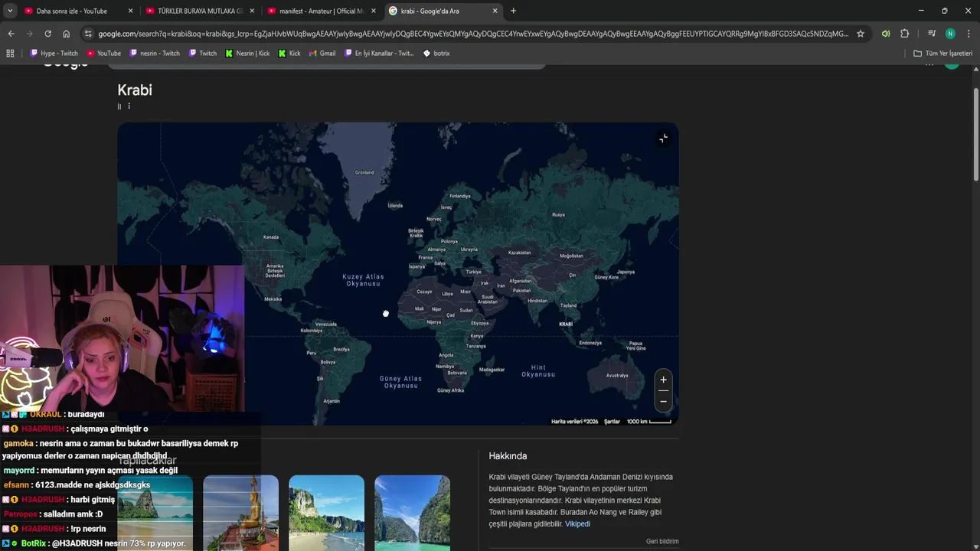Viewport: 980px width, 551px height.
Task: Click KRABİ label on the map
Action: click(566, 324)
